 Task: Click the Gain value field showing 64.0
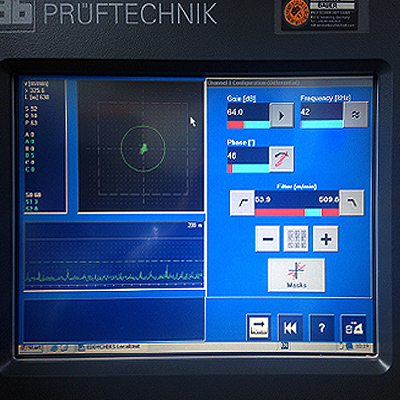pos(248,112)
